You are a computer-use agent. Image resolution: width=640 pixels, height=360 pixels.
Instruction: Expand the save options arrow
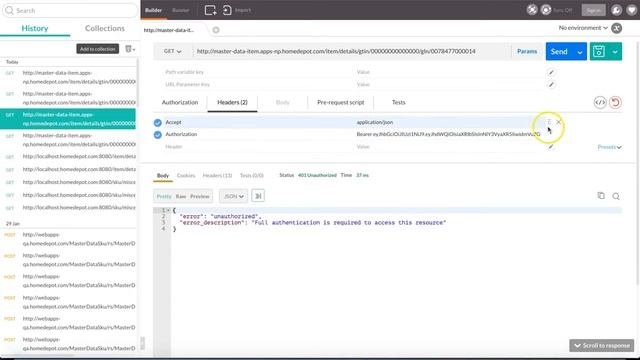pyautogui.click(x=615, y=51)
